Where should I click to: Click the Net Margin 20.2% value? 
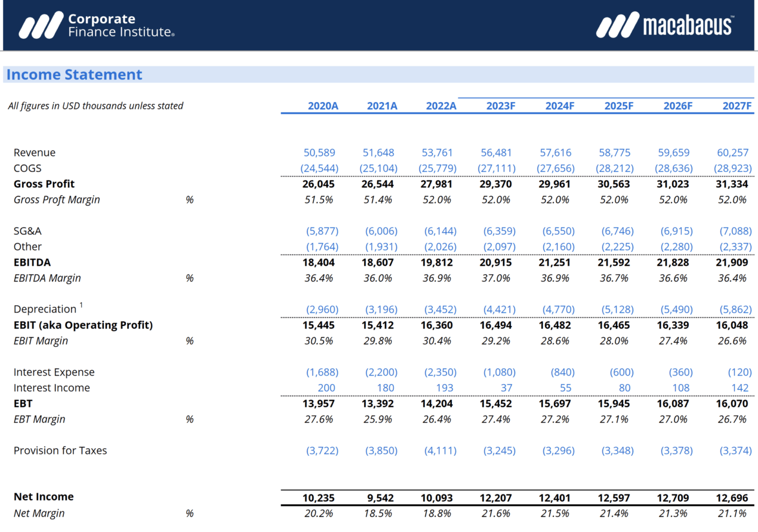pos(319,513)
